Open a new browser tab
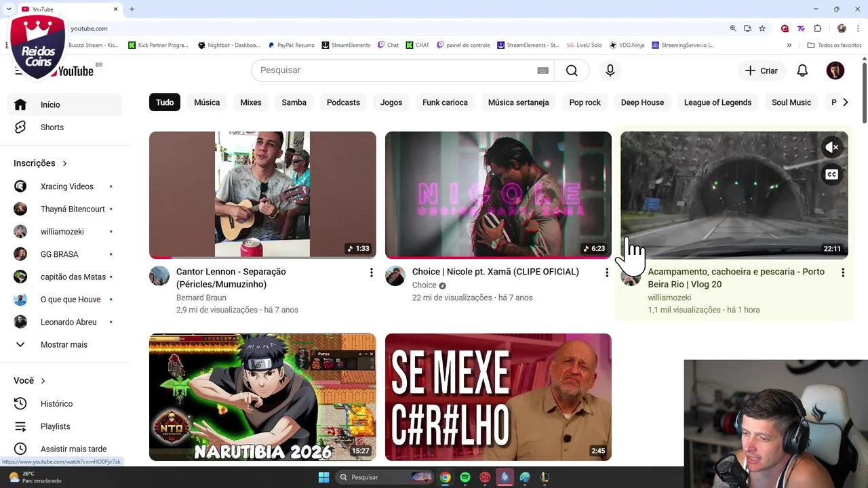868x488 pixels. [x=132, y=9]
